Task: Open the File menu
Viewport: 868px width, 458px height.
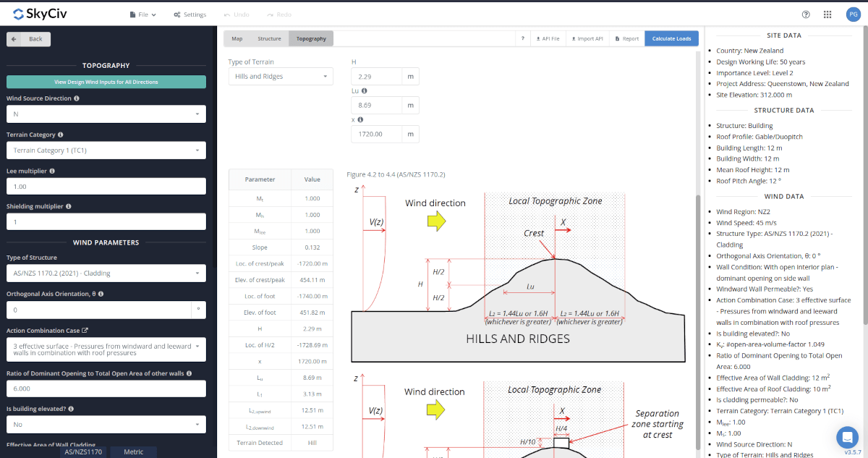Action: click(x=142, y=14)
